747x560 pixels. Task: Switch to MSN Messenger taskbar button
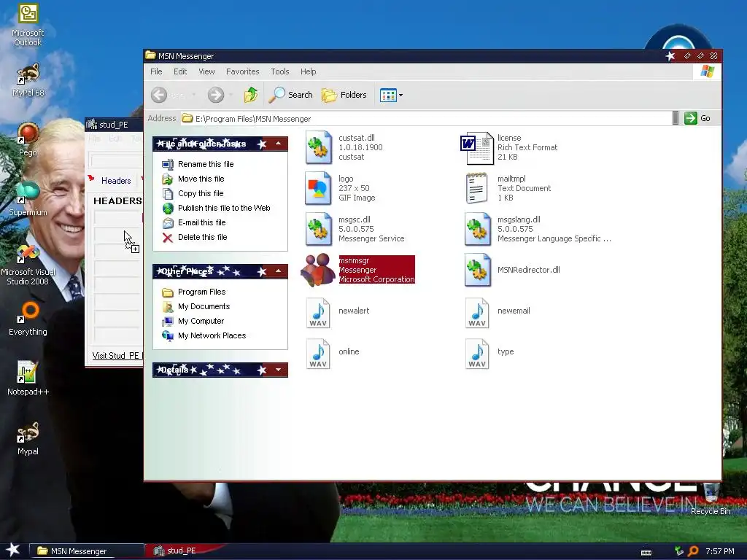[x=87, y=551]
